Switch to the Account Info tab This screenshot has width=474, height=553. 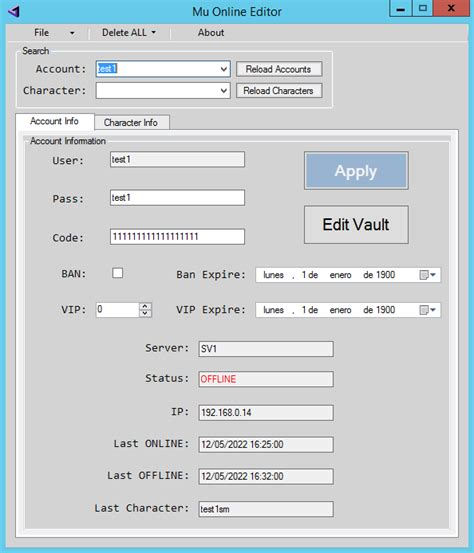54,121
